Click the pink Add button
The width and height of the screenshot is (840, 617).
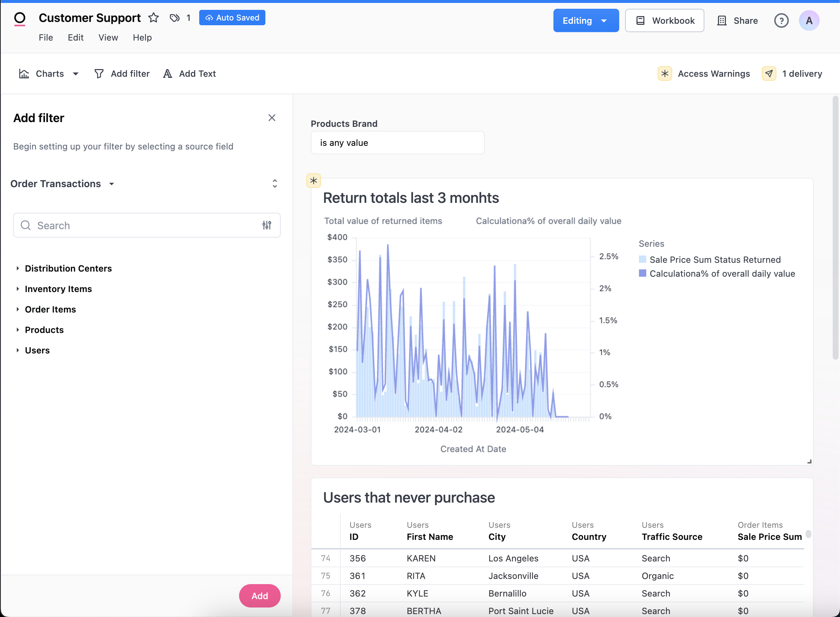(260, 596)
